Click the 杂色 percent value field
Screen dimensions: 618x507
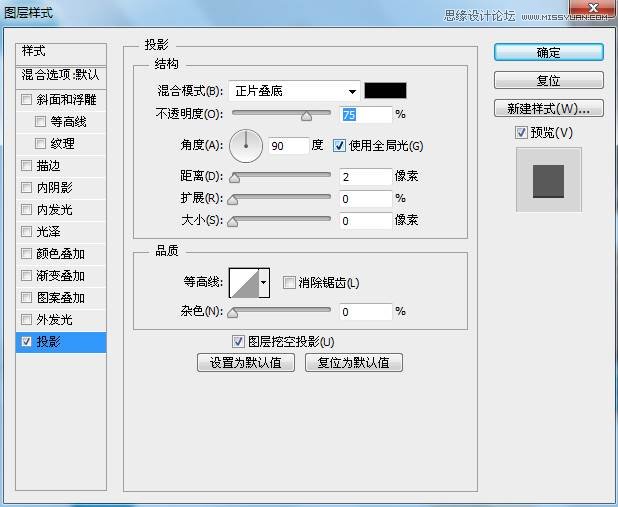[366, 312]
